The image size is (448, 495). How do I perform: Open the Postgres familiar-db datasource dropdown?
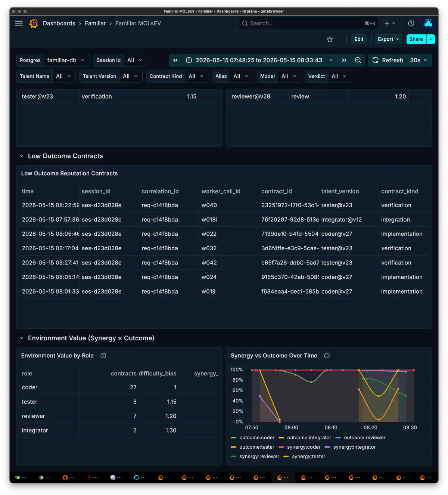pyautogui.click(x=66, y=60)
